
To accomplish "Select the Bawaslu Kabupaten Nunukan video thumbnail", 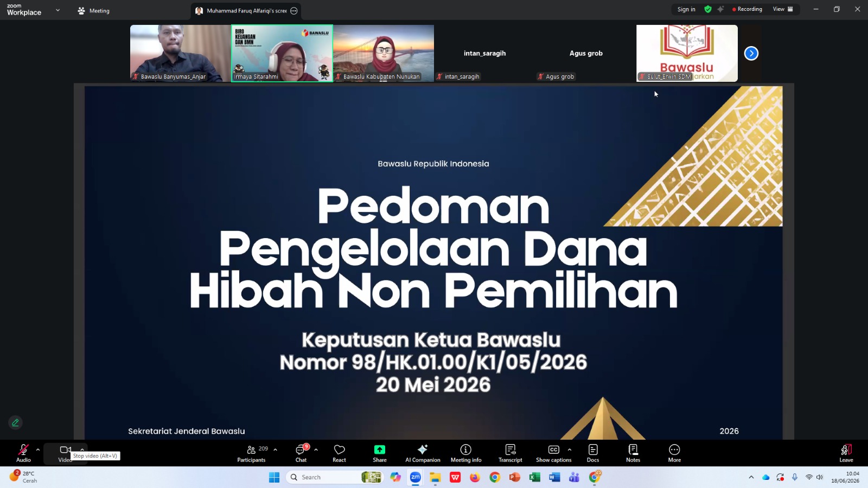I will (x=384, y=53).
